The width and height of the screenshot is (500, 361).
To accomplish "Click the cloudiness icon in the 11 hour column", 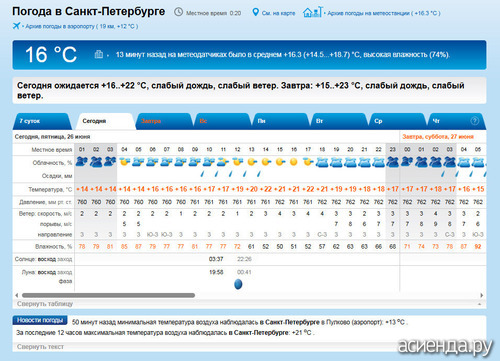I will click(x=223, y=162).
